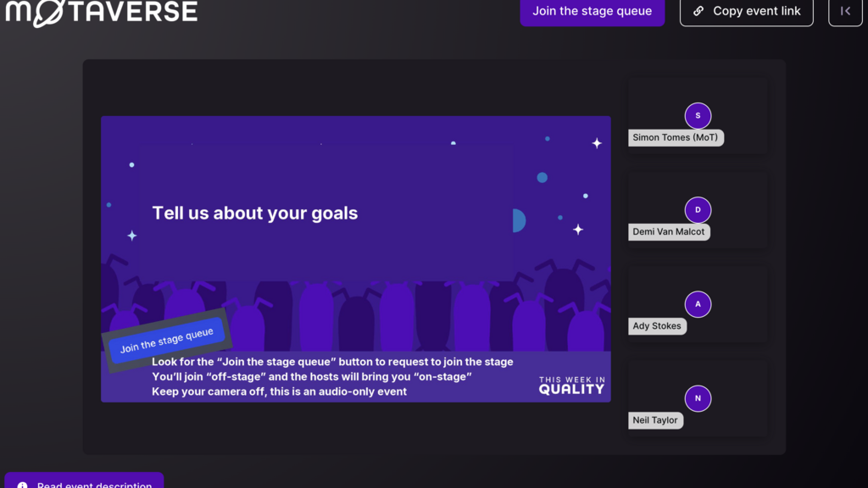The image size is (868, 488).
Task: Click the Simon Tomes (MoT) name label
Action: tap(675, 137)
